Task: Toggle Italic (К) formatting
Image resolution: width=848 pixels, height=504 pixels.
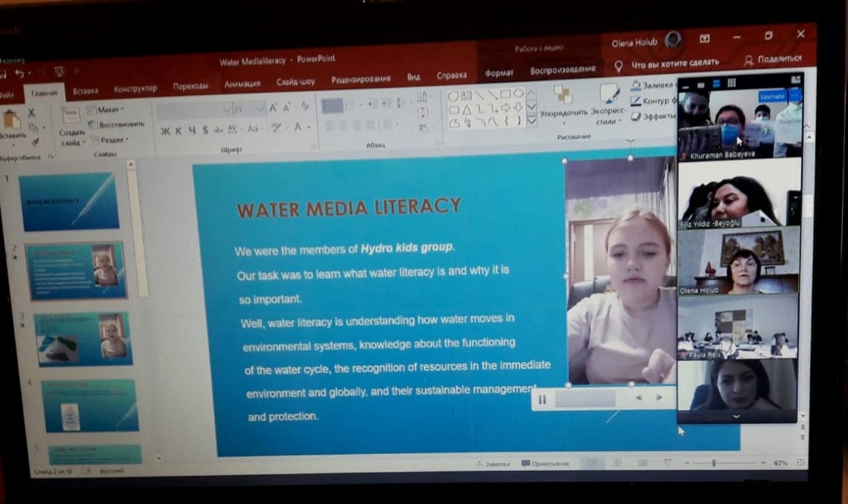Action: tap(178, 131)
